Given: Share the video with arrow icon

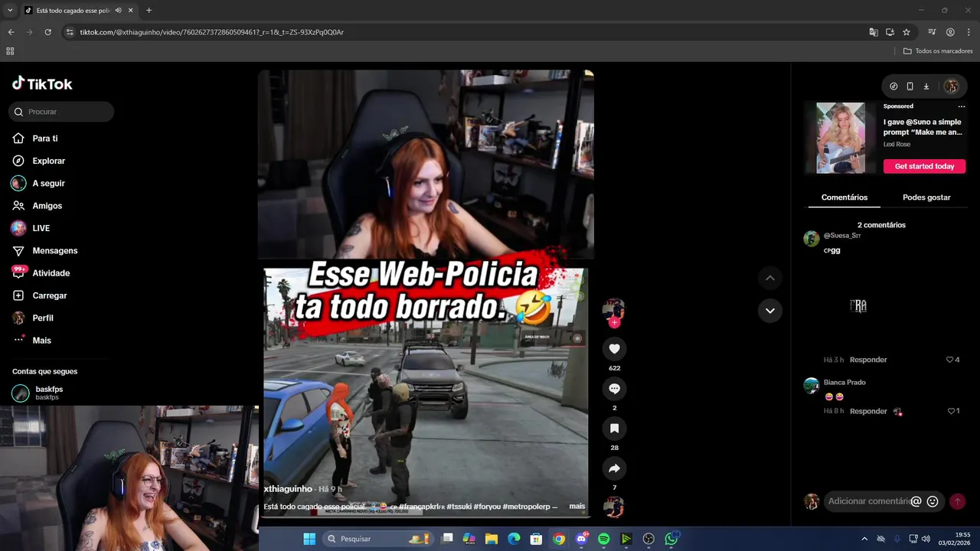Looking at the screenshot, I should pos(614,468).
